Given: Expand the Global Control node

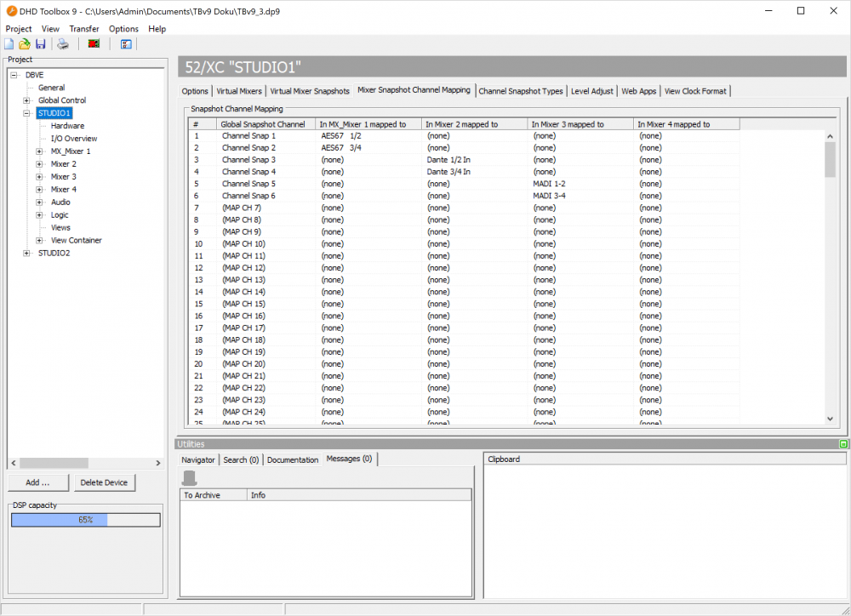Looking at the screenshot, I should [26, 100].
